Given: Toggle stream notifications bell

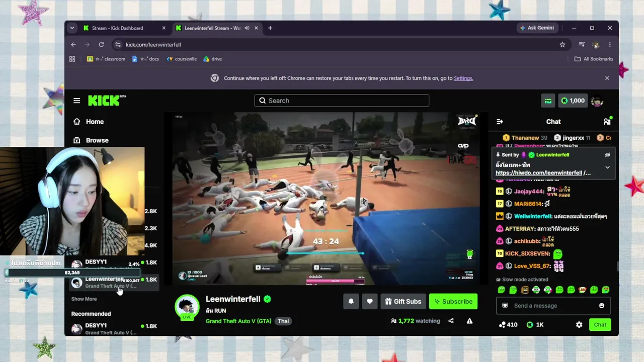Looking at the screenshot, I should [351, 301].
